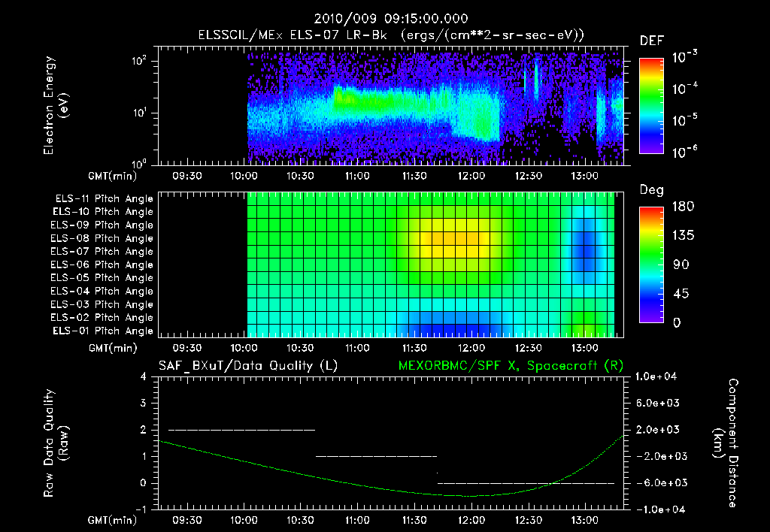Screen dimensions: 770x532
Task: Click the "Deg" color bar label
Action: click(x=652, y=190)
